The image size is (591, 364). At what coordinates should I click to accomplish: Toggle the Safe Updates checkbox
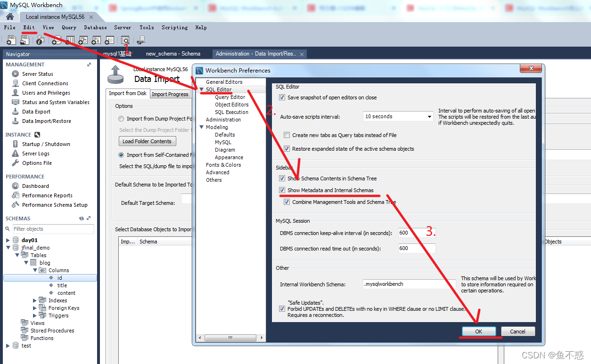pos(282,309)
